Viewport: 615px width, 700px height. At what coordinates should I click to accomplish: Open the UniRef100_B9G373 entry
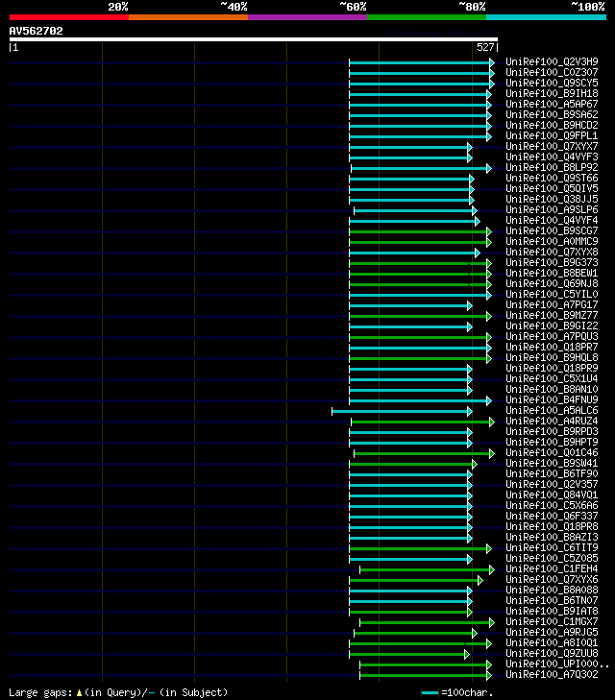552,262
